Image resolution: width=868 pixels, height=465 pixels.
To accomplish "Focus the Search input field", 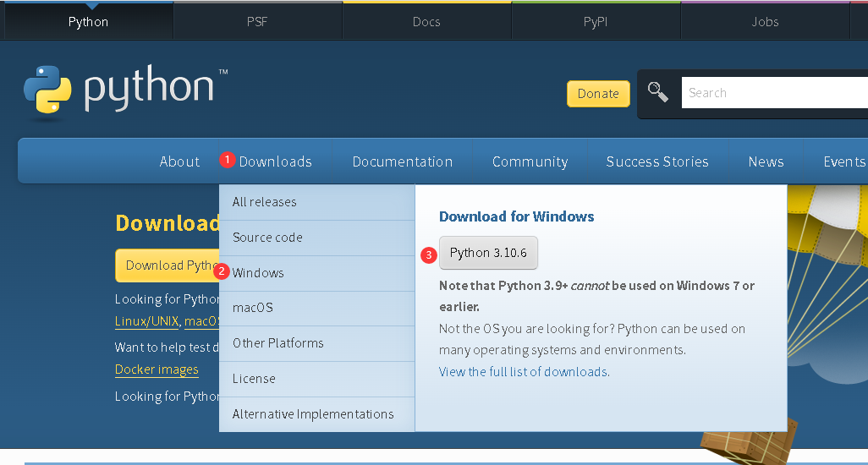I will pos(775,93).
